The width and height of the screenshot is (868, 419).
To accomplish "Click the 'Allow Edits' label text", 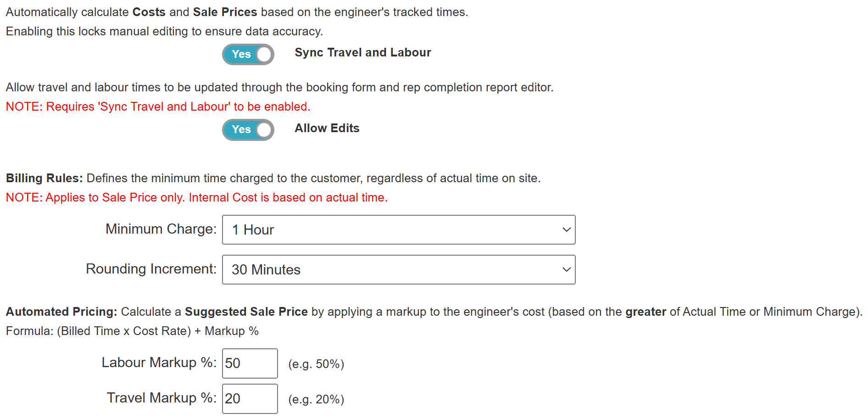I will click(327, 128).
